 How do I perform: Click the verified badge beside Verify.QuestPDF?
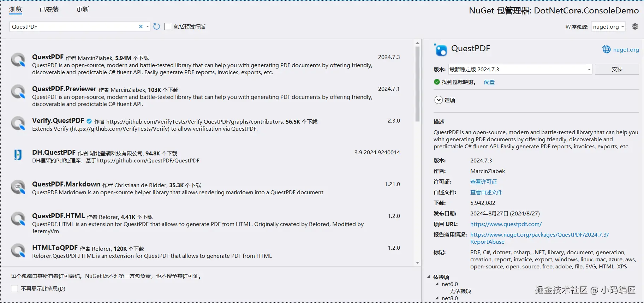point(89,121)
